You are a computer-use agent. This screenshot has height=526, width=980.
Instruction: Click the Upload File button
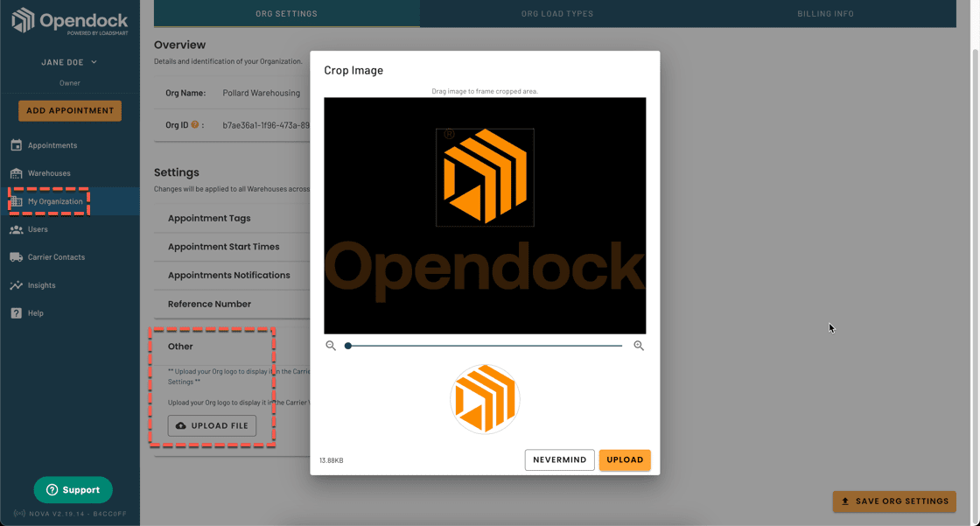[x=212, y=425]
